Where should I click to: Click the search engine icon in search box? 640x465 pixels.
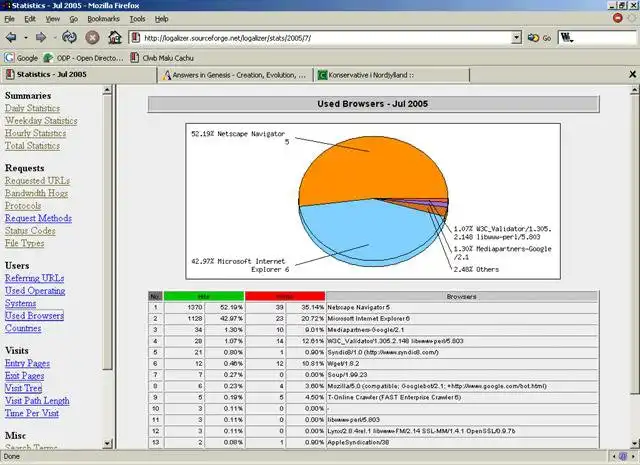[567, 38]
